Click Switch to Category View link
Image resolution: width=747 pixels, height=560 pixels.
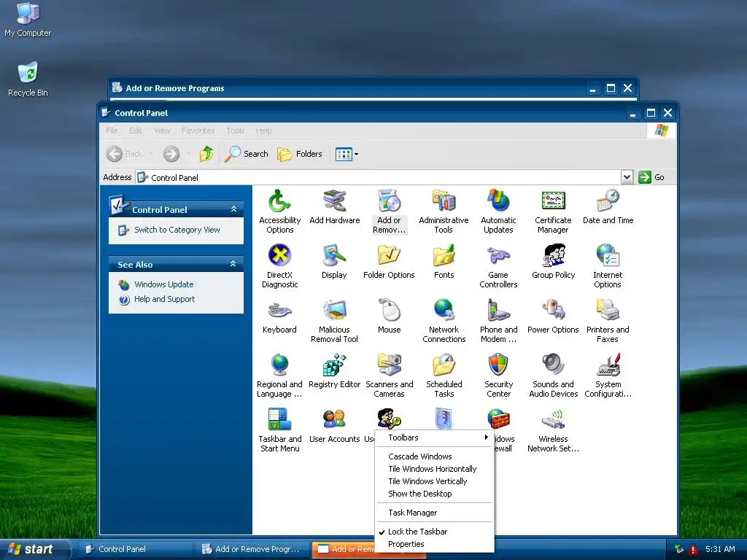click(x=177, y=230)
